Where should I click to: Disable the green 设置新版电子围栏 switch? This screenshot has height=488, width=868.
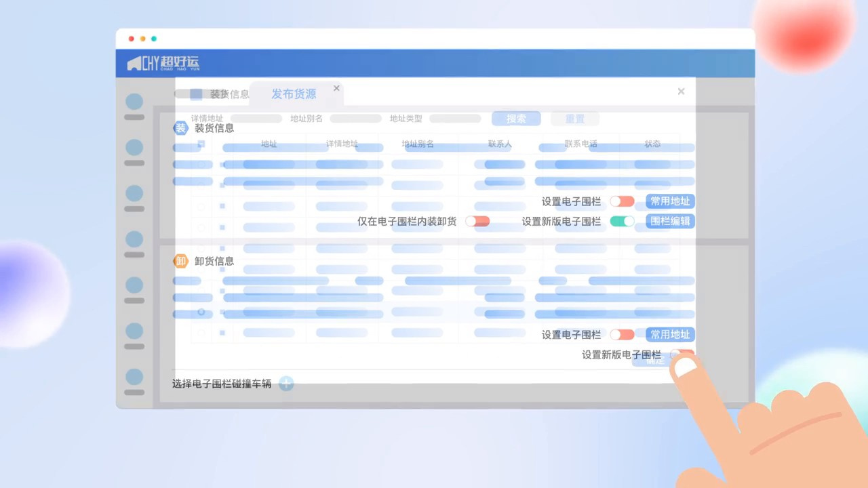(x=622, y=221)
